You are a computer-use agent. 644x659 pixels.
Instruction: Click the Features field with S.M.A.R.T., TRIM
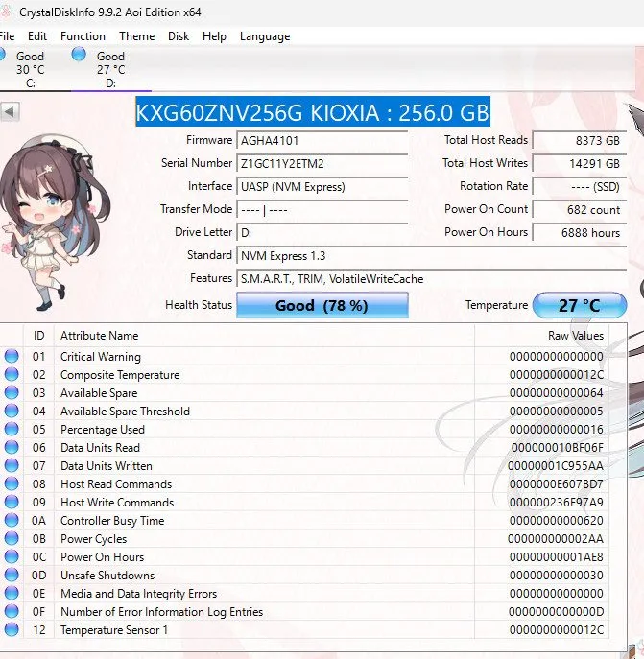431,279
